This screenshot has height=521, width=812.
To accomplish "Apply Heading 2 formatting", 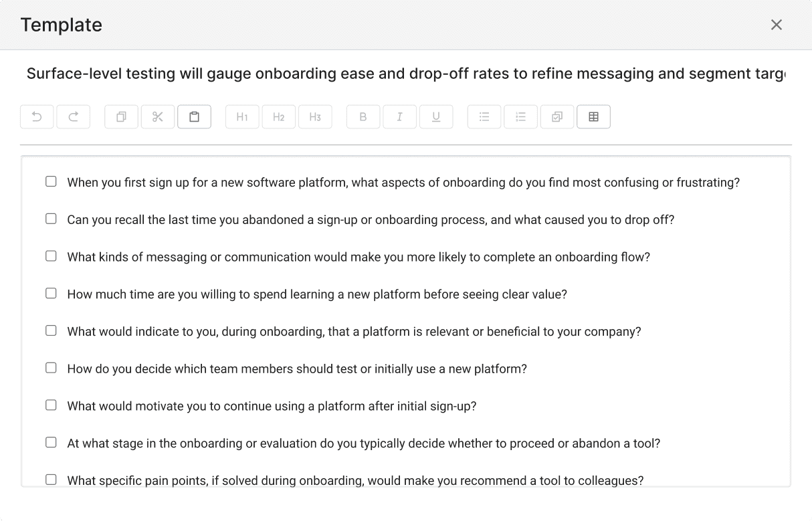I will coord(279,117).
